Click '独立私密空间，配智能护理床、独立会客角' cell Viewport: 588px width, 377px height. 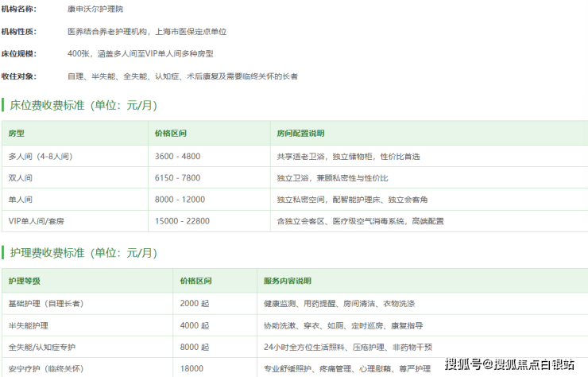click(x=429, y=200)
